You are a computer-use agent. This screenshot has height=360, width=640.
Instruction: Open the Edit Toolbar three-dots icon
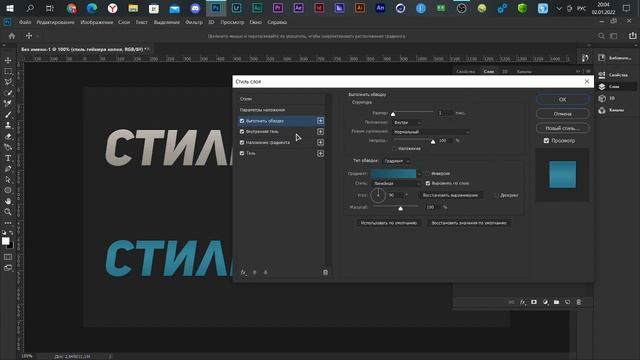8,223
